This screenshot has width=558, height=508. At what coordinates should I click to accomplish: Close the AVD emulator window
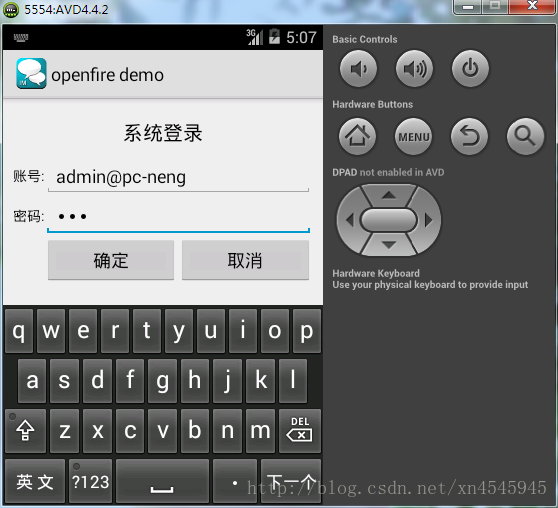coord(532,6)
